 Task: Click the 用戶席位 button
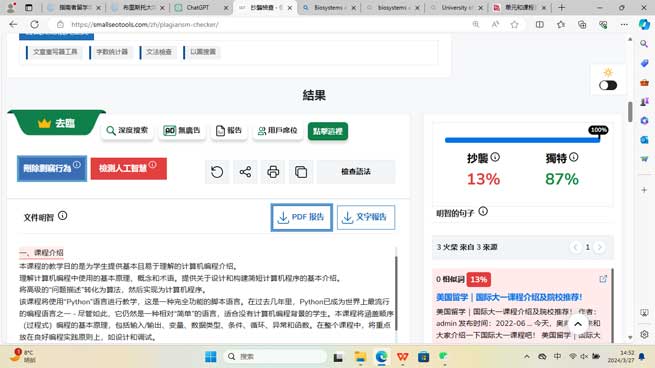click(278, 130)
